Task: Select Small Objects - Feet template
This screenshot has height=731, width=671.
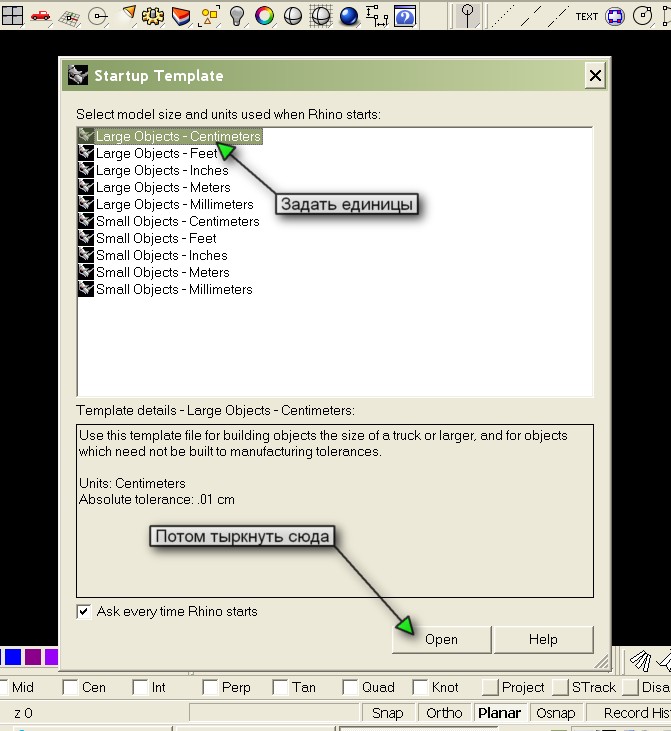Action: pos(147,238)
